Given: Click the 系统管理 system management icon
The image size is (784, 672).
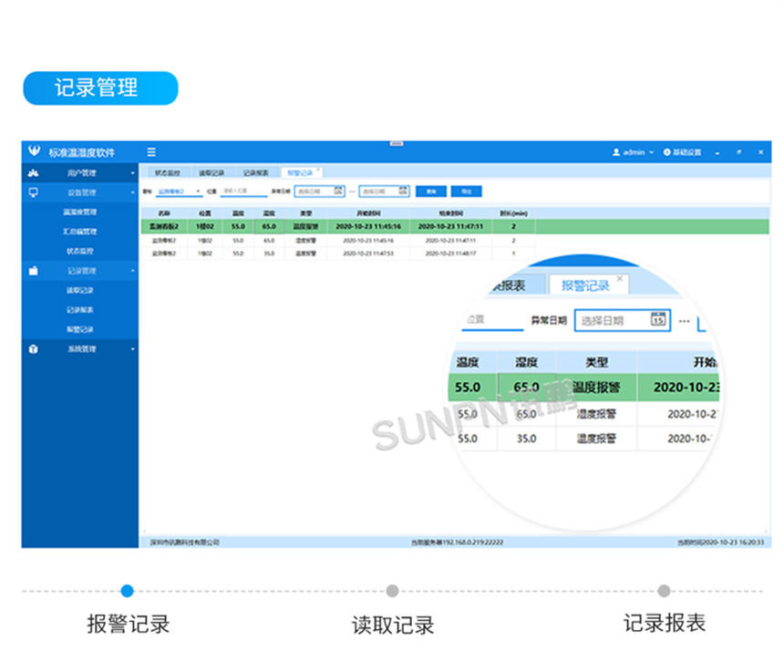Looking at the screenshot, I should [35, 349].
